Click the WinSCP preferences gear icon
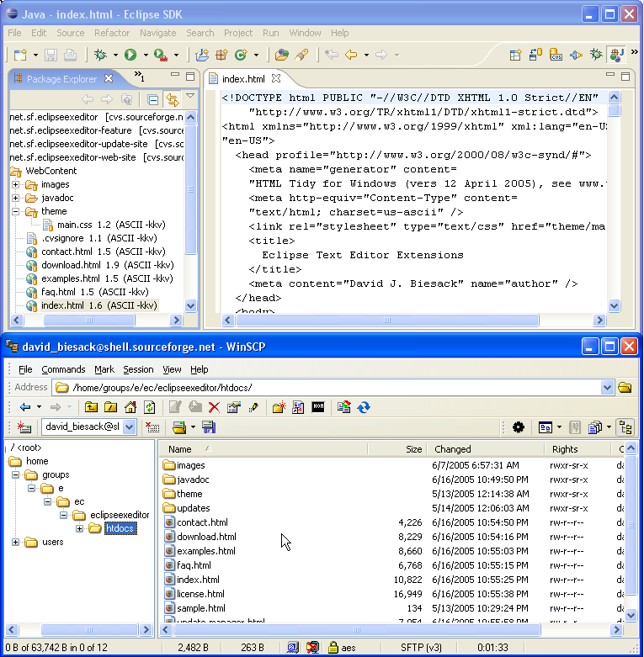Image resolution: width=644 pixels, height=657 pixels. [x=518, y=427]
